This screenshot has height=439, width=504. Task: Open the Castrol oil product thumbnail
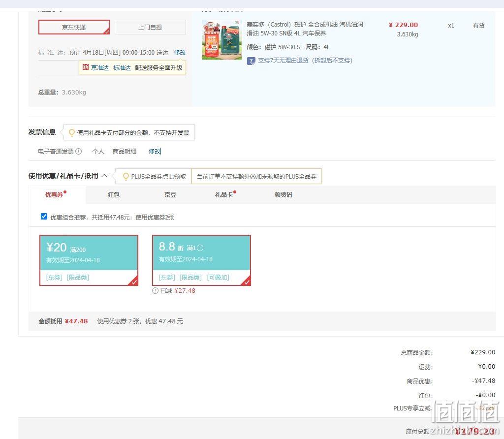click(x=222, y=39)
